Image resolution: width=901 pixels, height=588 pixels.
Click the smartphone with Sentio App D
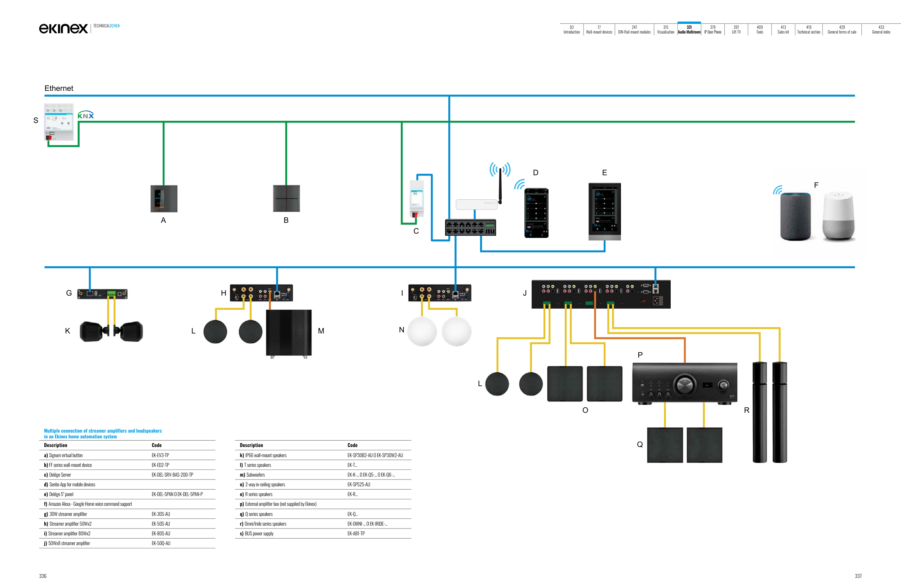pyautogui.click(x=536, y=213)
